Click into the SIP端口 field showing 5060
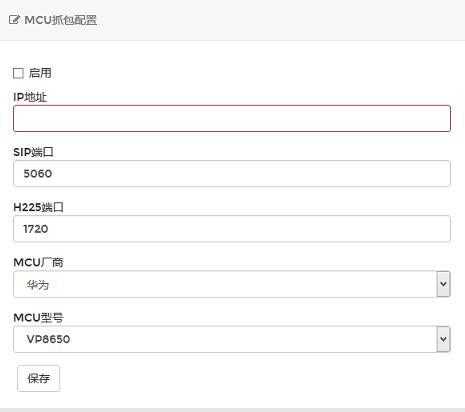The height and width of the screenshot is (412, 465). [232, 174]
